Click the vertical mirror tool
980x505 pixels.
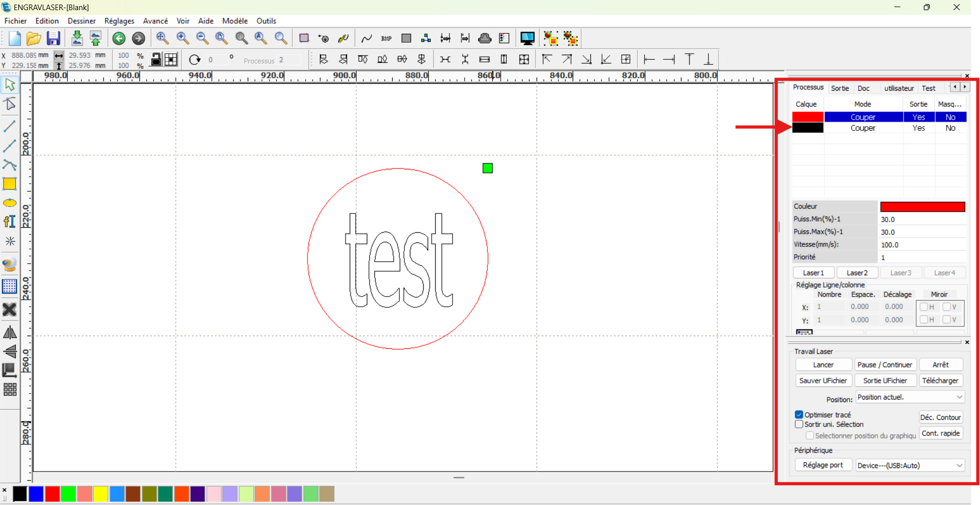pos(10,351)
